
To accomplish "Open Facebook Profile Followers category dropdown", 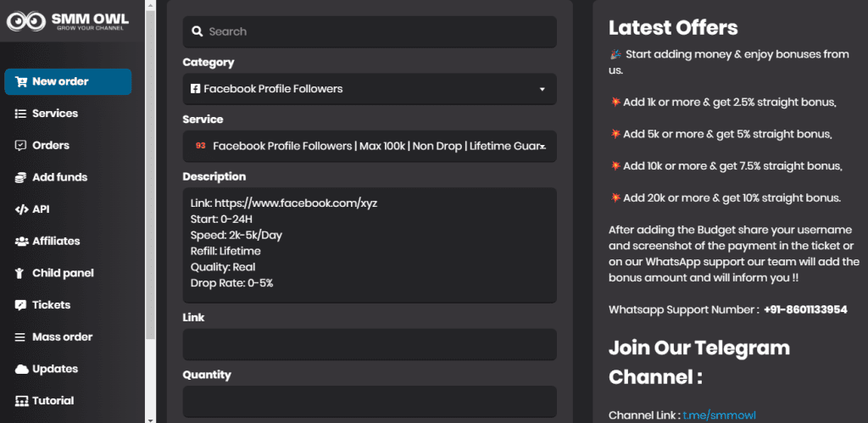I will [370, 89].
